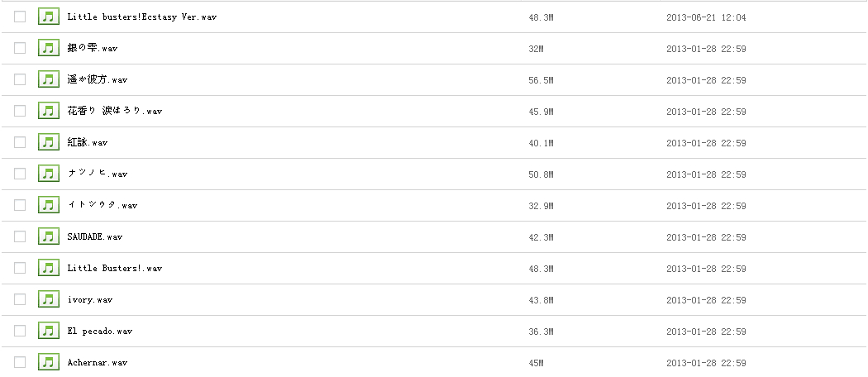Select the checkbox for 花香り 涙ほろり.wav
This screenshot has height=377, width=868.
[20, 111]
